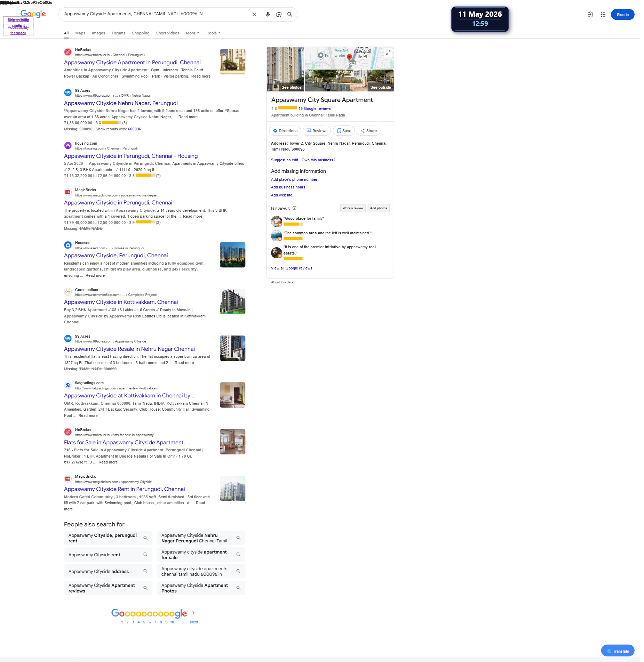Click the Next results page link
This screenshot has width=644, height=662.
click(194, 622)
